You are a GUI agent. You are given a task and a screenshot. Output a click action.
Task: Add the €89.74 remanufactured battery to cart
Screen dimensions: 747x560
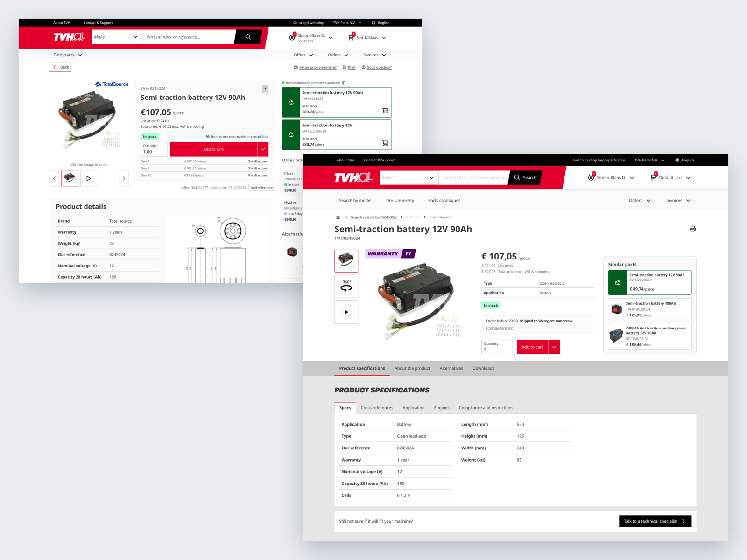point(385,111)
